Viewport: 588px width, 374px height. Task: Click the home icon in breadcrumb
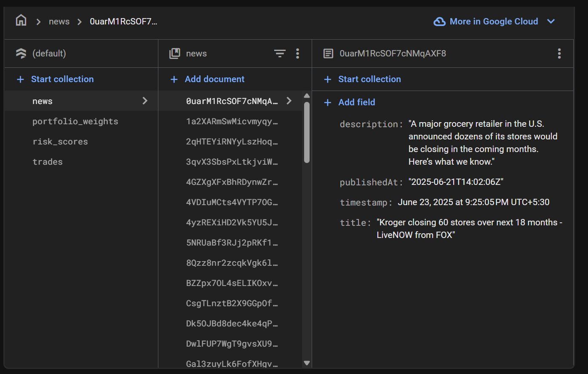coord(21,20)
